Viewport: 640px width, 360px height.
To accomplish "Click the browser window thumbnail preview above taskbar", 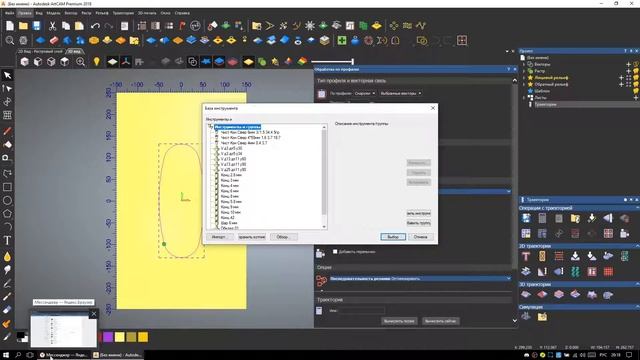I will pos(64,329).
